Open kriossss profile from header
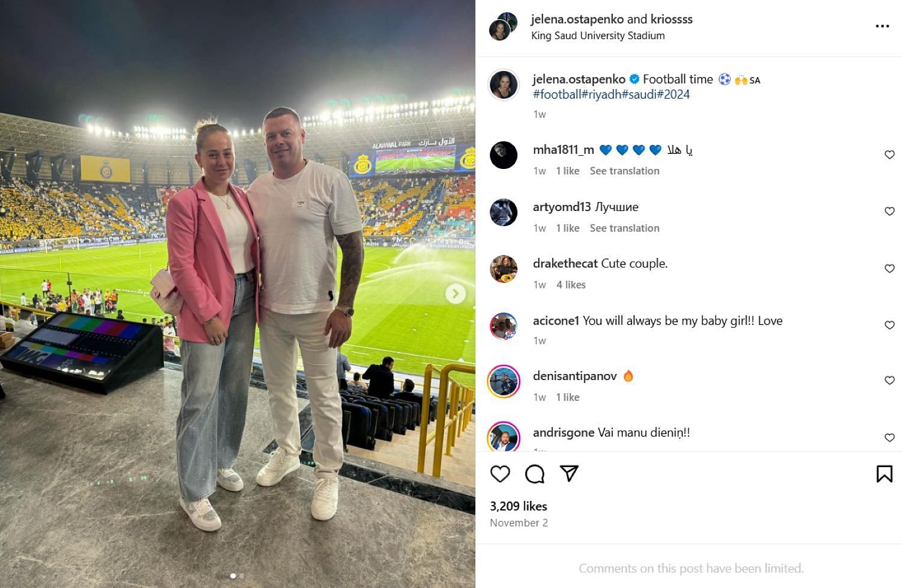902x588 pixels. point(672,19)
